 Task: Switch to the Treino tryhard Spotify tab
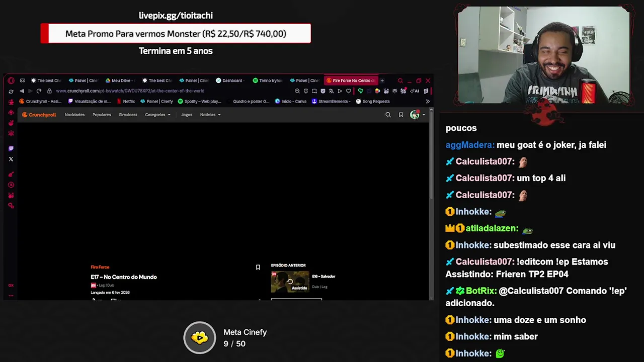[268, 80]
